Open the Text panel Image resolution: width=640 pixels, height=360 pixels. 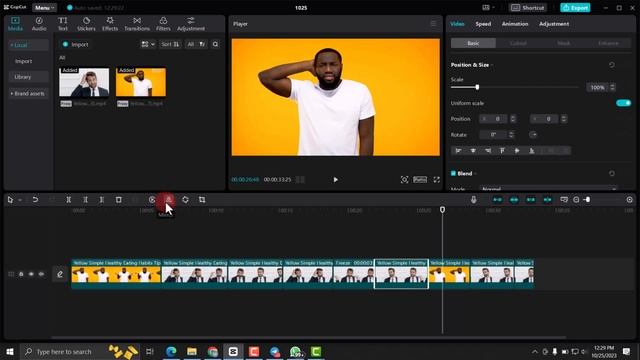[x=62, y=24]
